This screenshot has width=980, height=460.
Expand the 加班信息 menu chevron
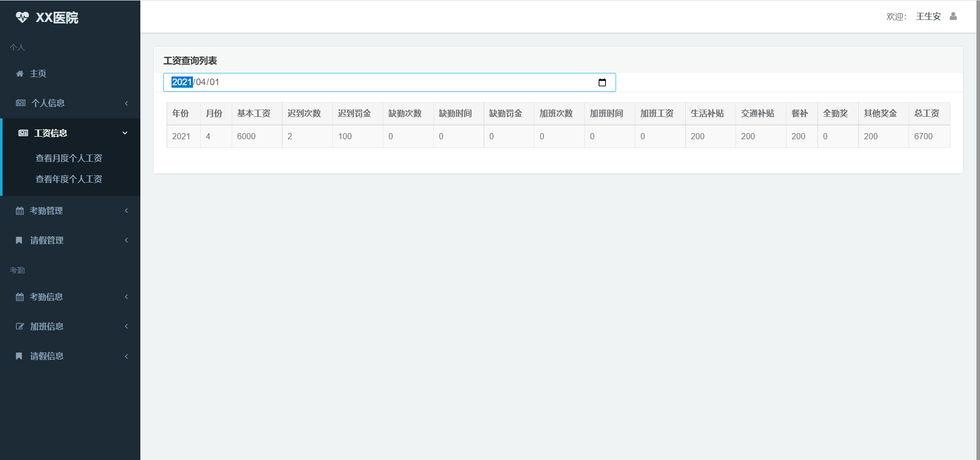click(126, 326)
